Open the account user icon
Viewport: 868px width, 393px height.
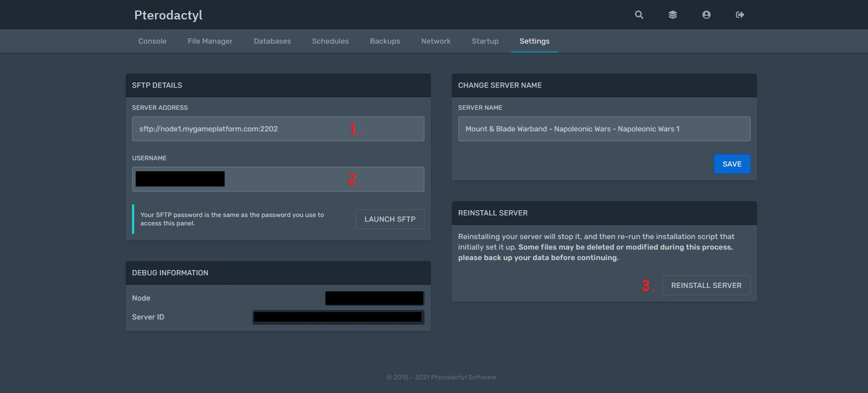coord(706,15)
